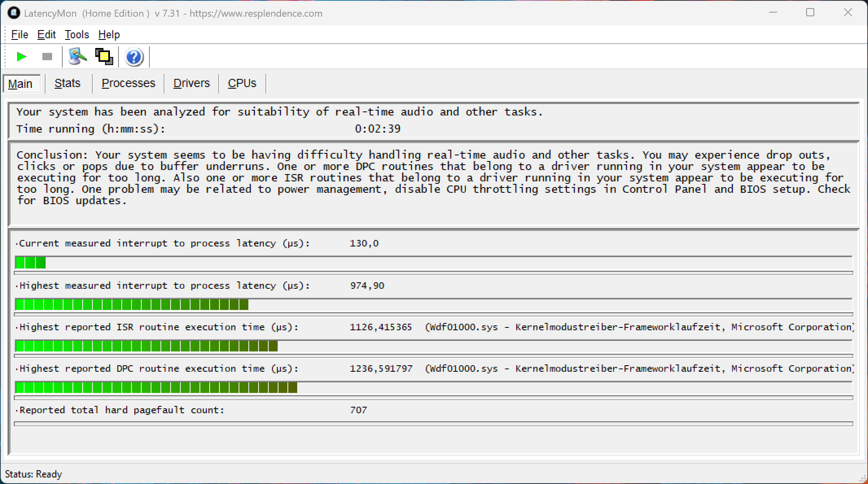Grab the dotted toolbar handle grip
The image size is (868, 484).
click(x=6, y=57)
